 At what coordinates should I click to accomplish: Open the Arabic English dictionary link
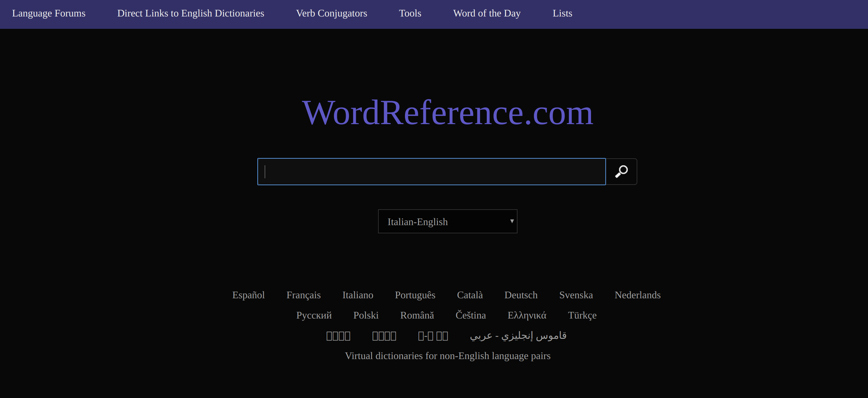point(518,336)
